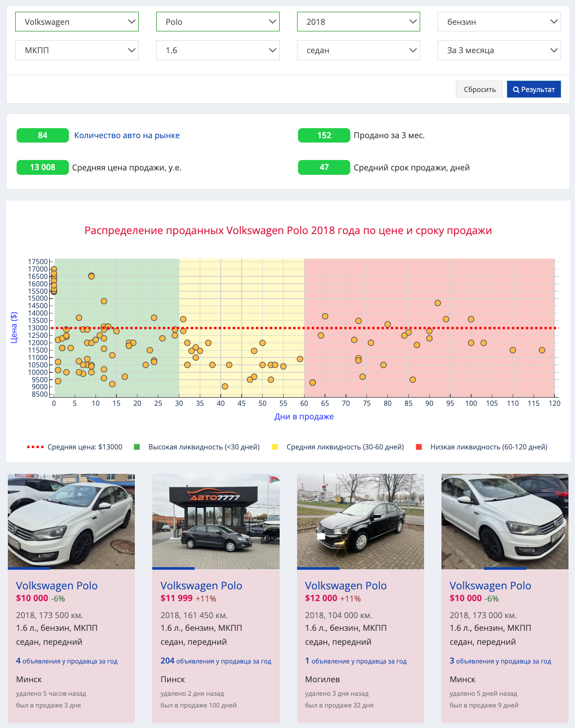Image resolution: width=575 pixels, height=728 pixels.
Task: Click the data point at 92 days near $14500
Action: click(438, 303)
